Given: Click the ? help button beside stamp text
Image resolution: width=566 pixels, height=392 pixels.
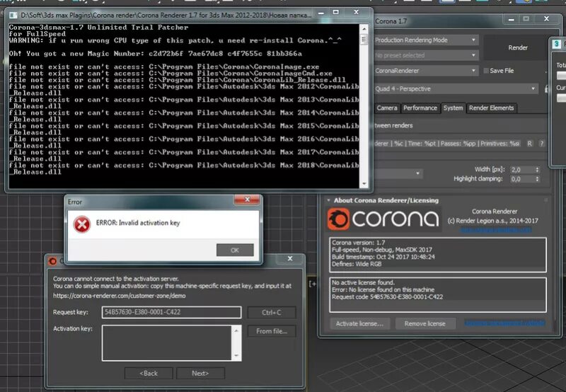Looking at the screenshot, I should tap(541, 144).
